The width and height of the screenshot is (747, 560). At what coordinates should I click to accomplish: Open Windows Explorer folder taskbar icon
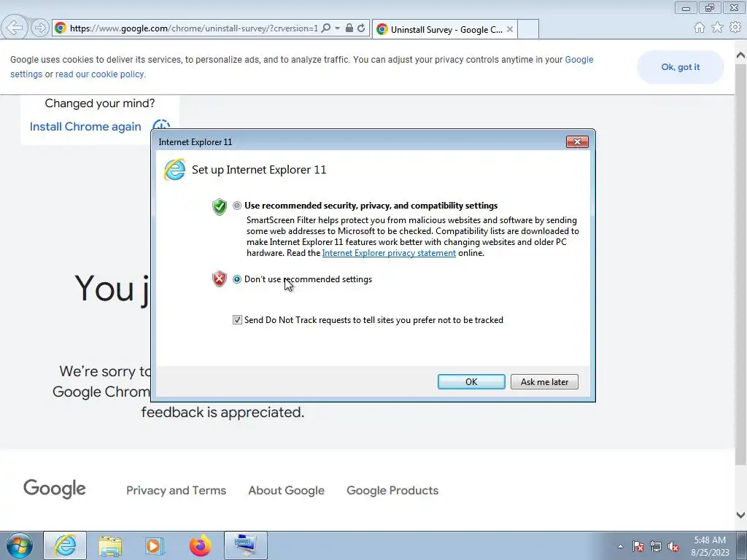coord(110,545)
